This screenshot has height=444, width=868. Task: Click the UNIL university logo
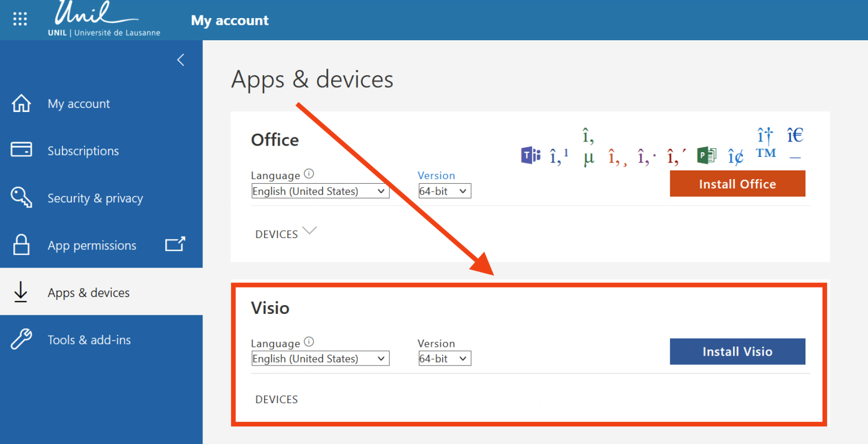point(103,20)
